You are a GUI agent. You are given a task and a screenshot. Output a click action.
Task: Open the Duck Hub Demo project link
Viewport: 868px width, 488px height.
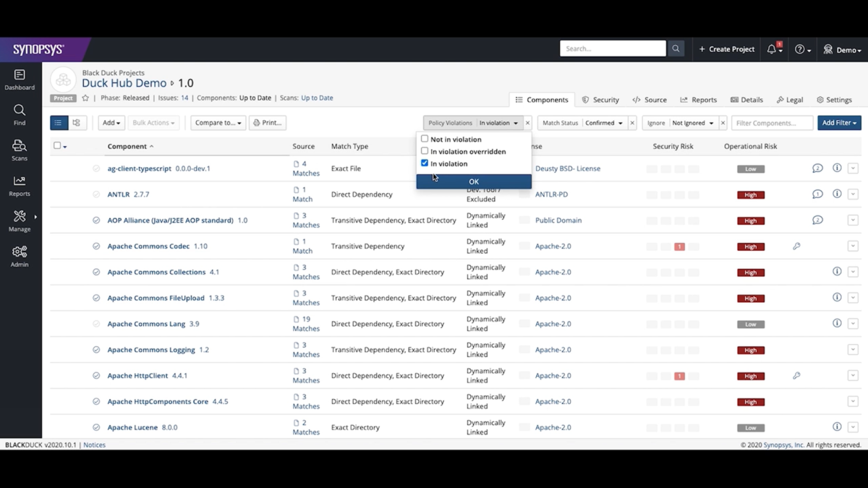point(124,83)
